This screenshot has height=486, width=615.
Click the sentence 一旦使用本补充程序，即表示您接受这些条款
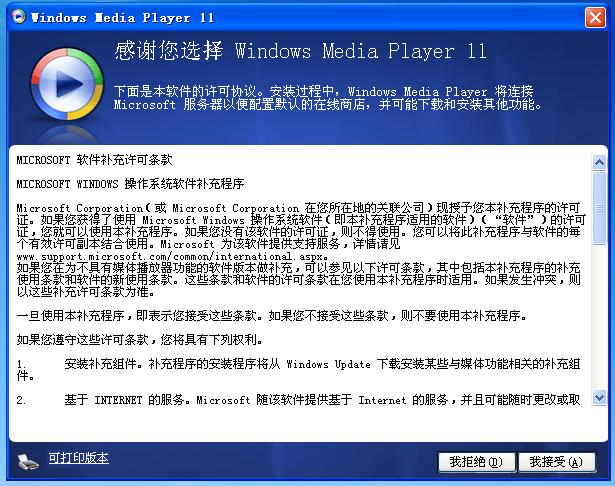(139, 315)
